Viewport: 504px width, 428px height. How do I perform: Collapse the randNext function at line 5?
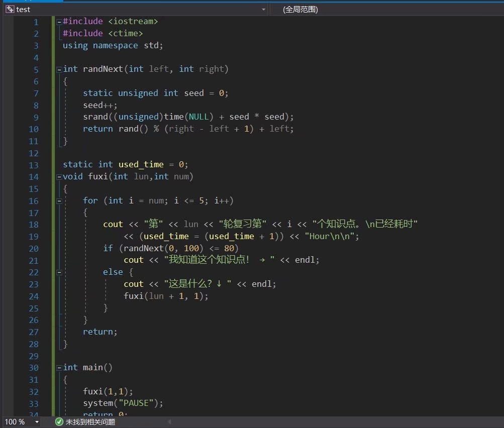(59, 69)
